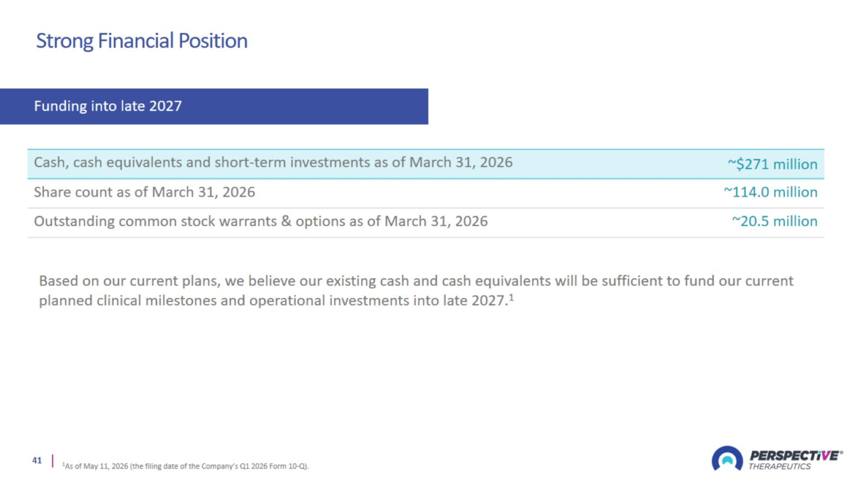Select the Funding into late 2027 banner
This screenshot has width=868, height=488.
(214, 106)
